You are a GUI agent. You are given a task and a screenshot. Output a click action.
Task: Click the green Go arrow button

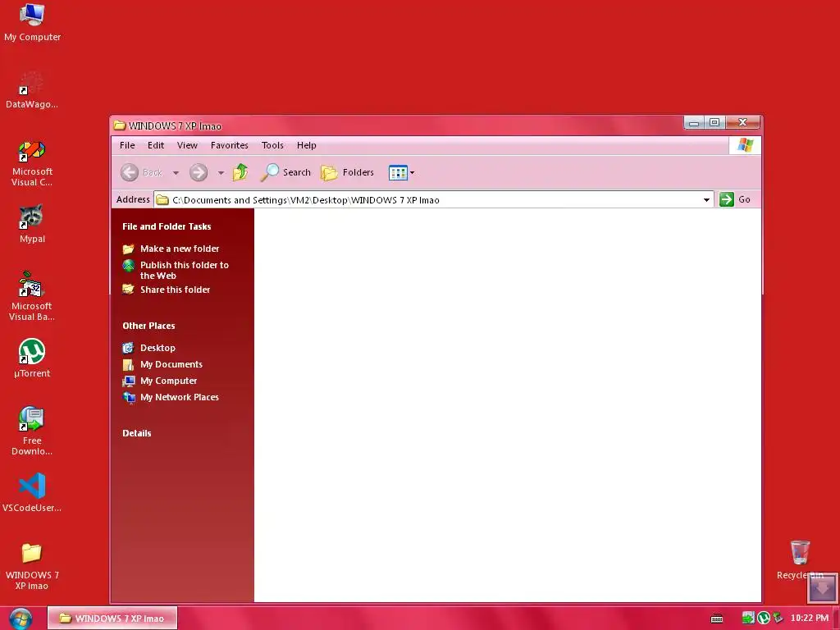pyautogui.click(x=727, y=199)
